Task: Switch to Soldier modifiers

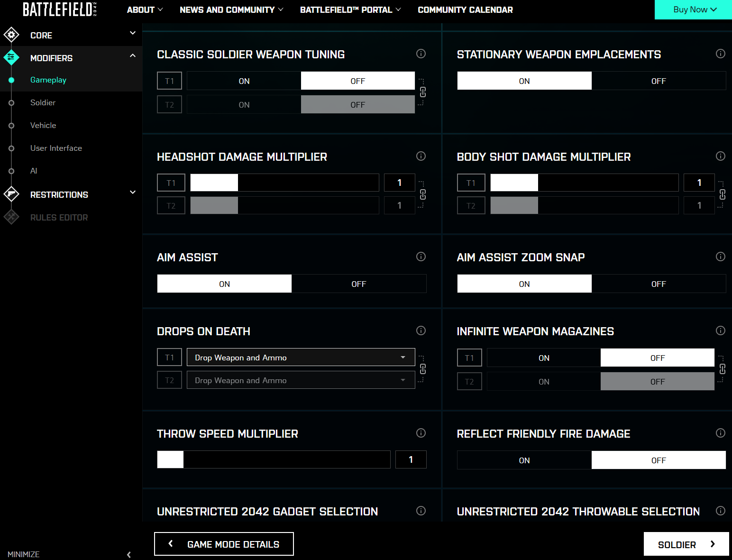Action: tap(43, 102)
